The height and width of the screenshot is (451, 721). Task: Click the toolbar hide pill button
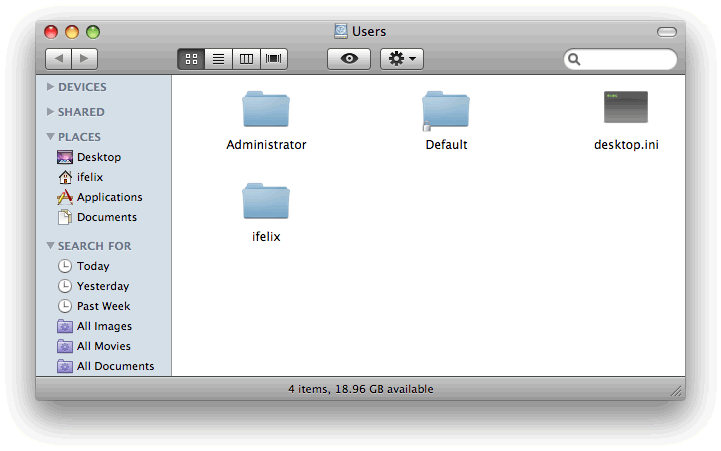pyautogui.click(x=667, y=32)
